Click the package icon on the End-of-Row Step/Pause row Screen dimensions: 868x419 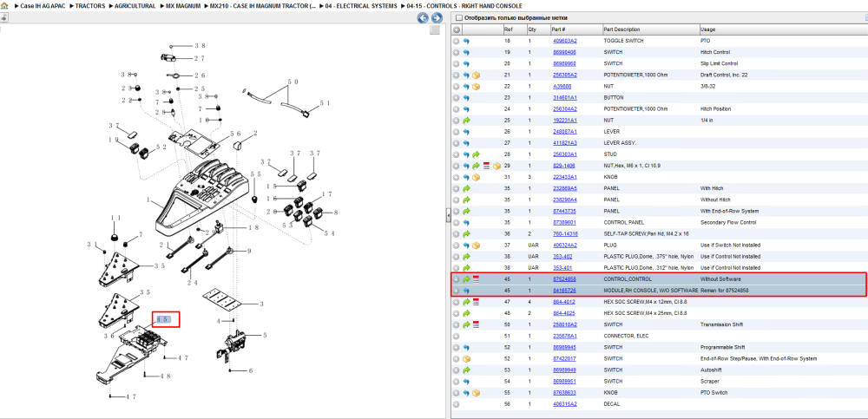tap(466, 358)
